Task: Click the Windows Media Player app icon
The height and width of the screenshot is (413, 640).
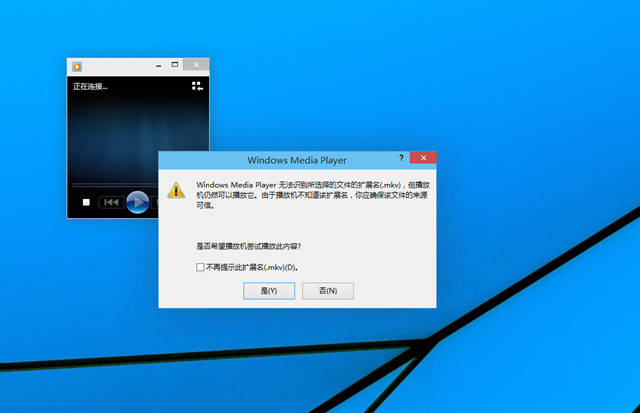Action: 77,66
